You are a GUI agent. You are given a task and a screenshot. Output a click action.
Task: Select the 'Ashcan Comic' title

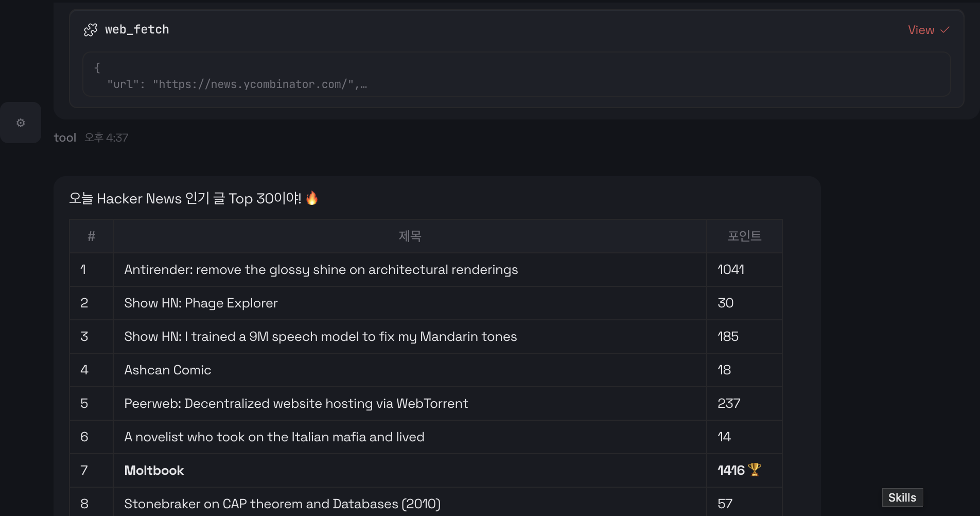[168, 370]
